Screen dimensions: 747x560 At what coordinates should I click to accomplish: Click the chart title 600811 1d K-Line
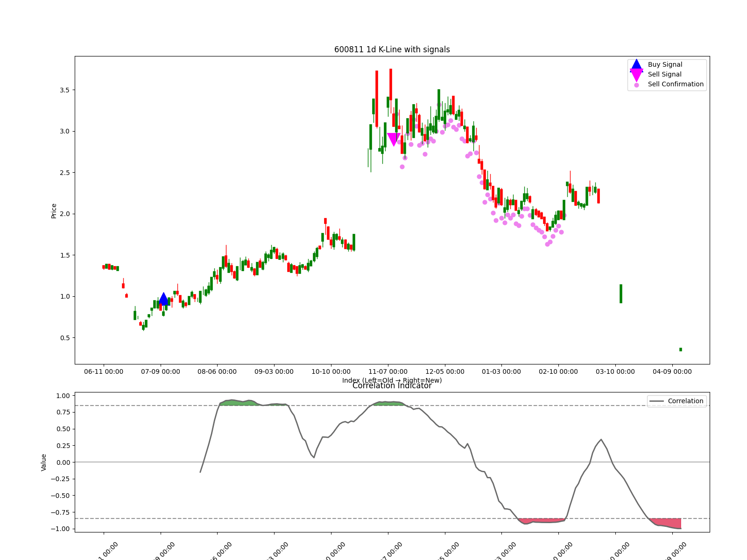coord(392,49)
